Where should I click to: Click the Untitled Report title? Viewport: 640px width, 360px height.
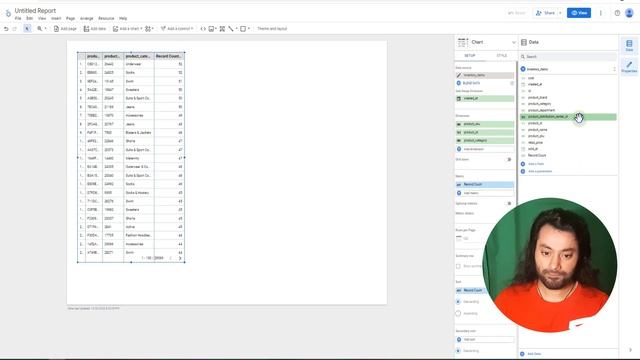point(36,11)
